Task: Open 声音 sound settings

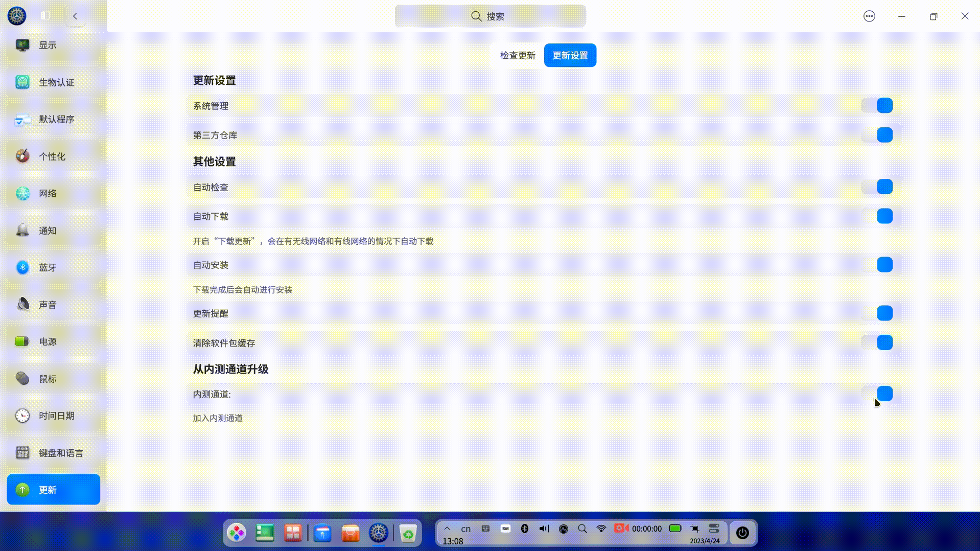Action: point(53,305)
